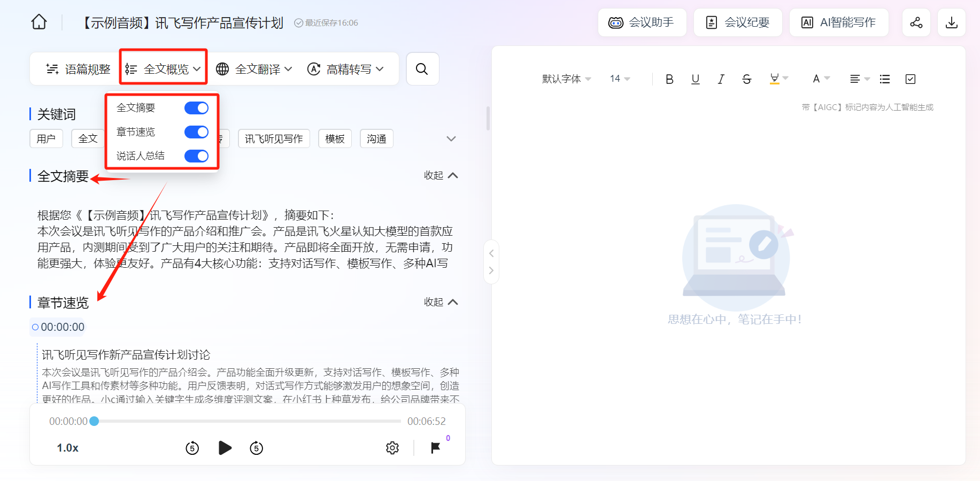The width and height of the screenshot is (980, 481).
Task: Collapse panel with left arrow handle
Action: coord(491,253)
